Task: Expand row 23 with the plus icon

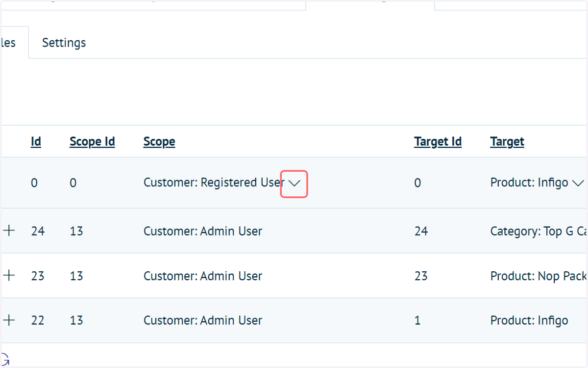Action: click(x=9, y=275)
